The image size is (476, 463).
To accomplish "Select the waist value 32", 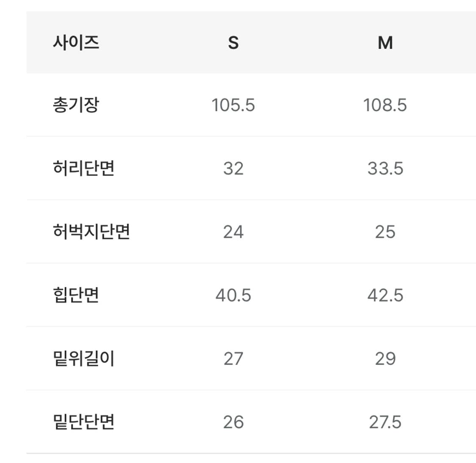I will (233, 168).
